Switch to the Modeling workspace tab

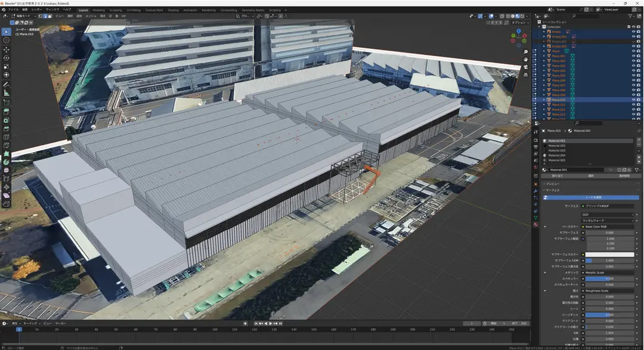tap(98, 10)
